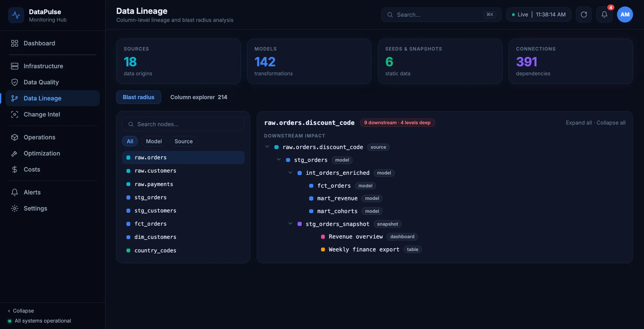
Task: Open Dashboard grid icon in sidebar
Action: 14,43
